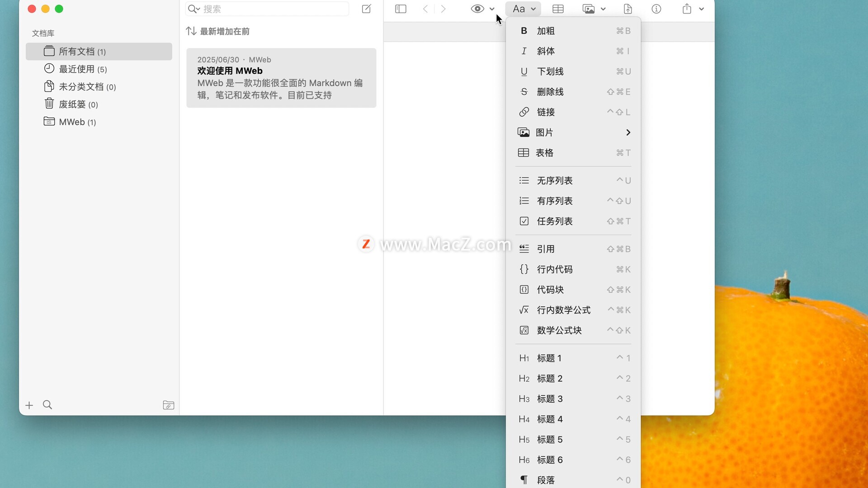This screenshot has height=488, width=868.
Task: Apply 下划线 underline formatting
Action: coord(573,71)
